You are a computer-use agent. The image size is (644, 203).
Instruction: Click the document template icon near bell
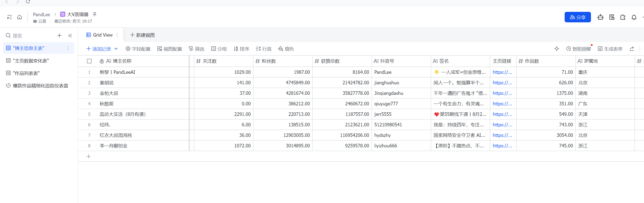pyautogui.click(x=612, y=17)
